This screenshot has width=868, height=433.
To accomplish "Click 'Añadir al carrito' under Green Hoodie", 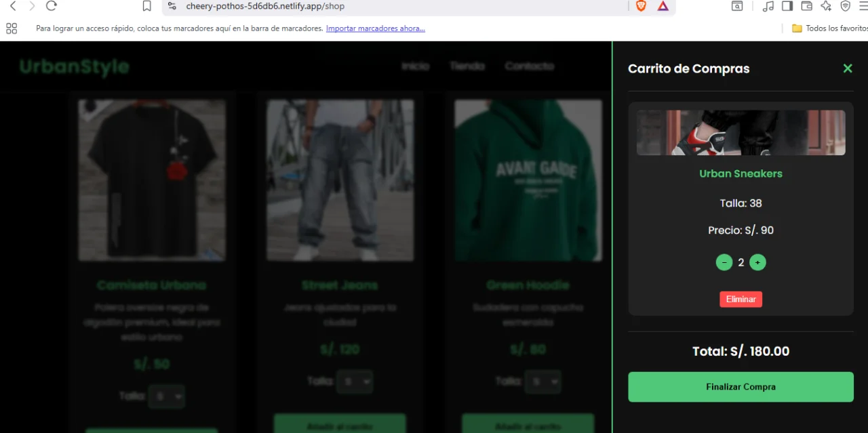I will (x=528, y=424).
